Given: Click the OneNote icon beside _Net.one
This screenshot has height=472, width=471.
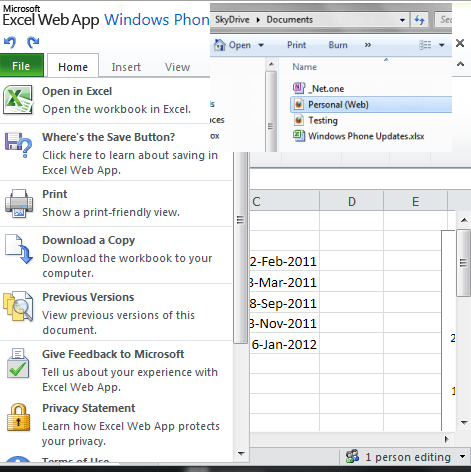Looking at the screenshot, I should 299,88.
